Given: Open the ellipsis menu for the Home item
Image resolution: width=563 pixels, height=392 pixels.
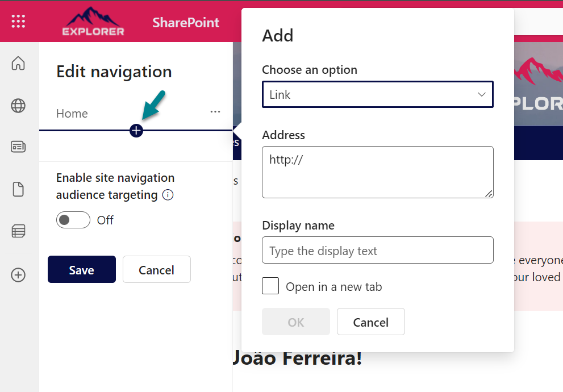Looking at the screenshot, I should 215,112.
